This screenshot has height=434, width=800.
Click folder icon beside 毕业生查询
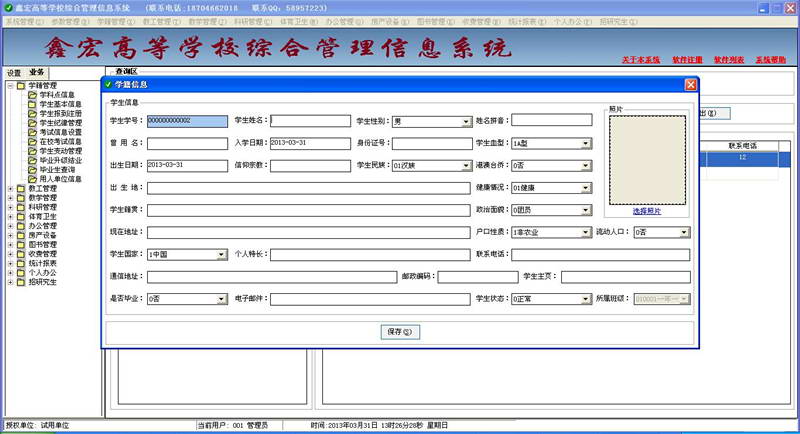(x=32, y=170)
